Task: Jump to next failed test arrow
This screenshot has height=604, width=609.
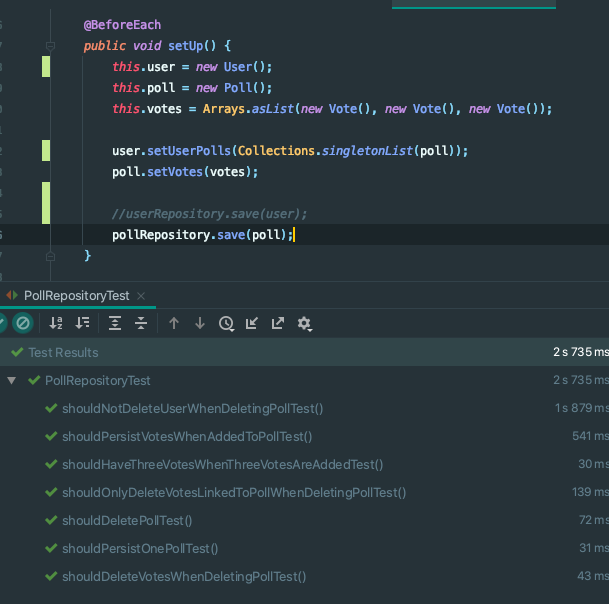Action: [x=200, y=323]
